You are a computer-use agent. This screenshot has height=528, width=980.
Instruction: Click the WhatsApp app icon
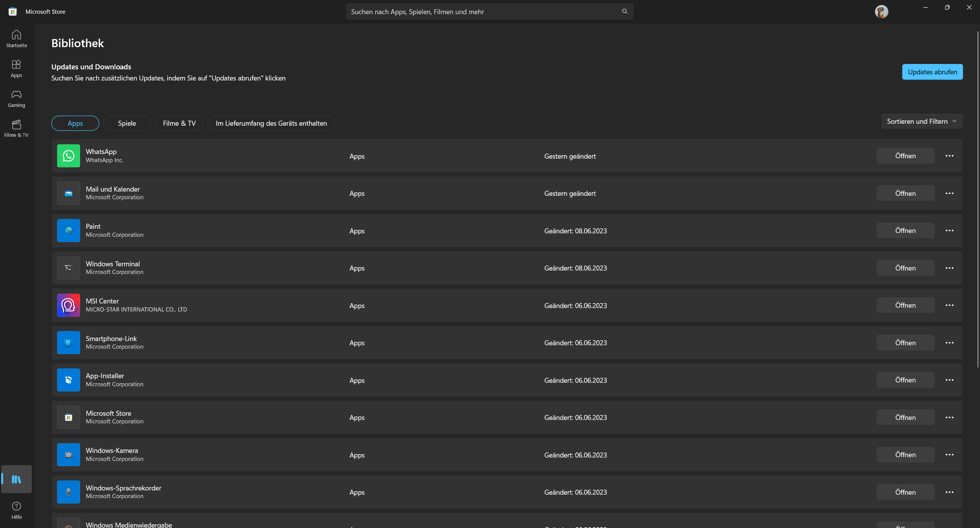69,156
